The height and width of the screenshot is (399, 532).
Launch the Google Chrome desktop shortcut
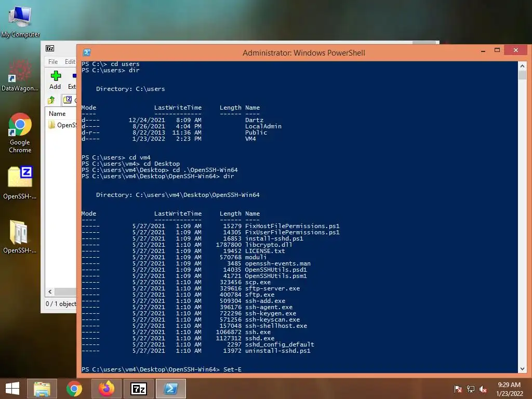pyautogui.click(x=20, y=132)
